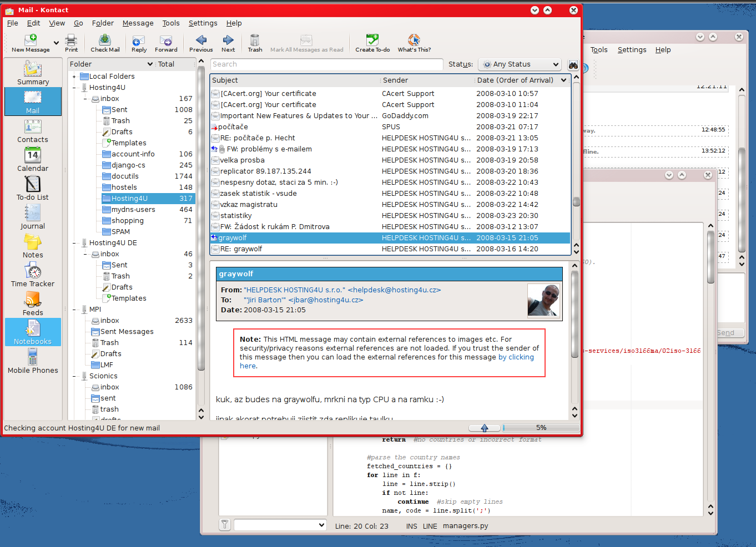
Task: Select the django-cs folder
Action: (x=128, y=165)
